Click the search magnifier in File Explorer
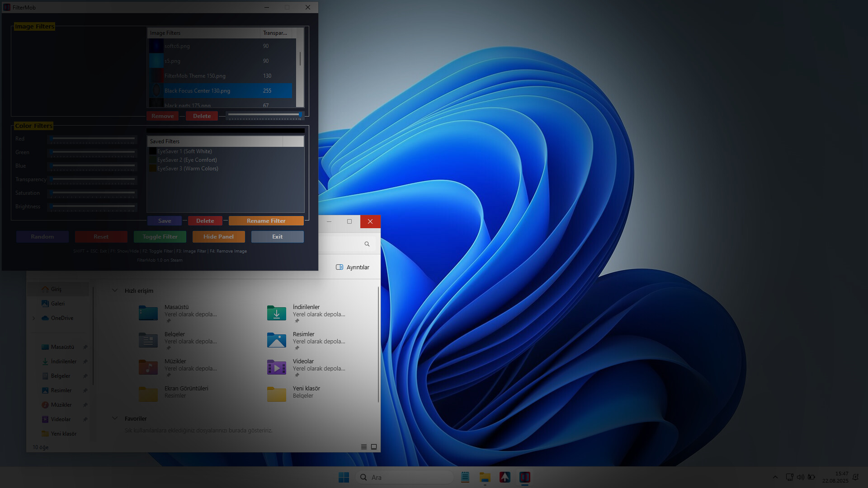This screenshot has width=868, height=488. click(x=367, y=244)
